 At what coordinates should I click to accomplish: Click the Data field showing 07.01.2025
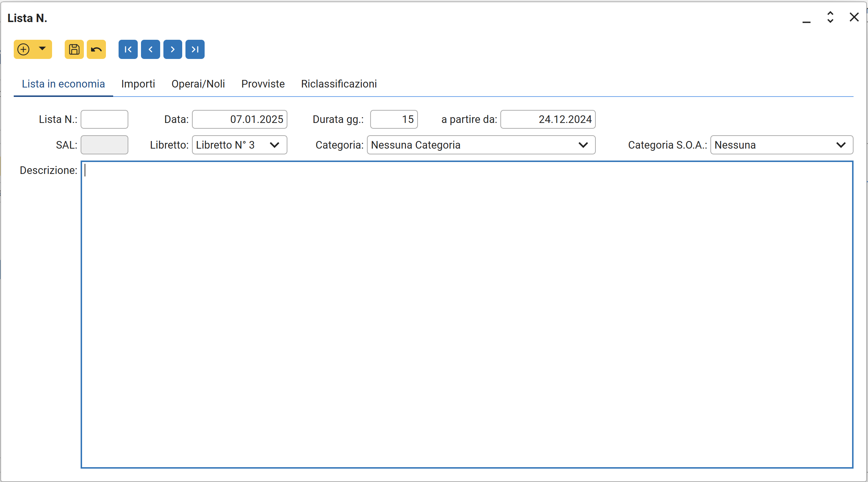pos(239,119)
